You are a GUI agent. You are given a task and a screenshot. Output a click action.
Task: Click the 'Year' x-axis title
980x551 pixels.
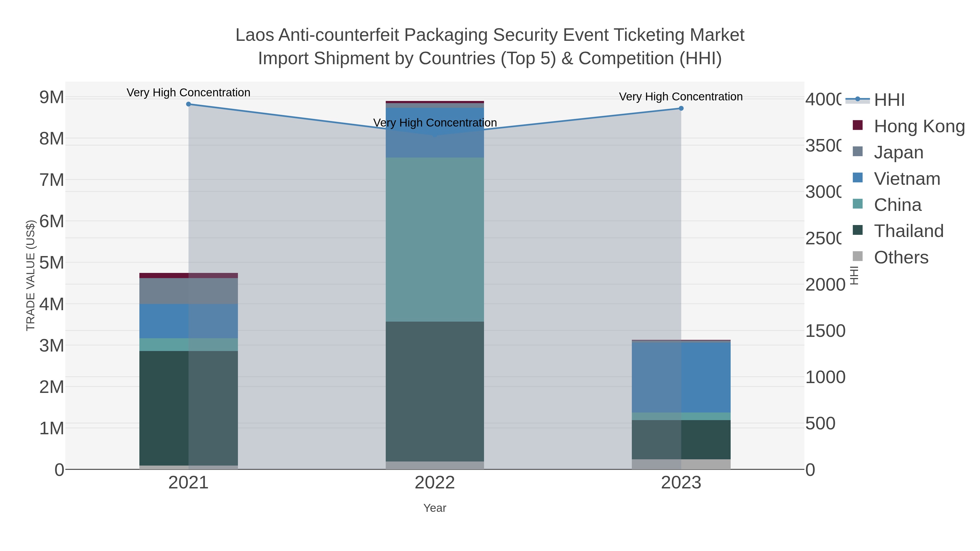435,508
